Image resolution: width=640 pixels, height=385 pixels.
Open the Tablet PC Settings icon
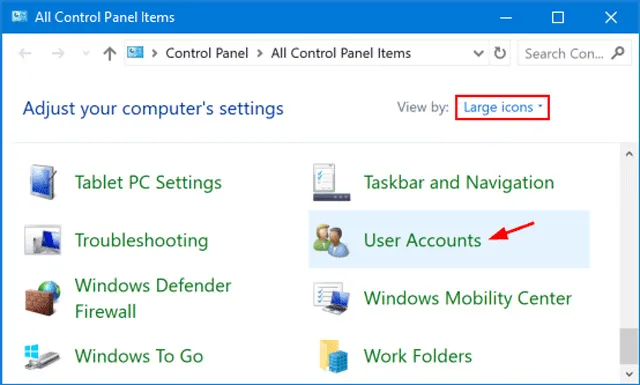43,182
